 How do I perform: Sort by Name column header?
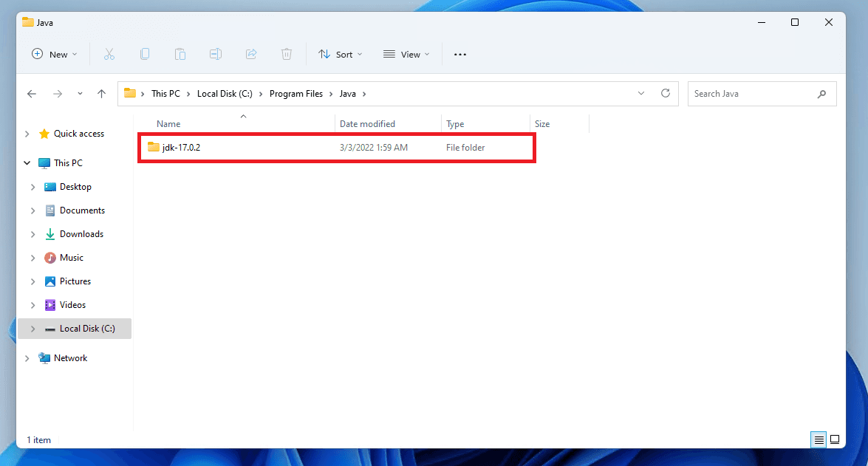168,124
